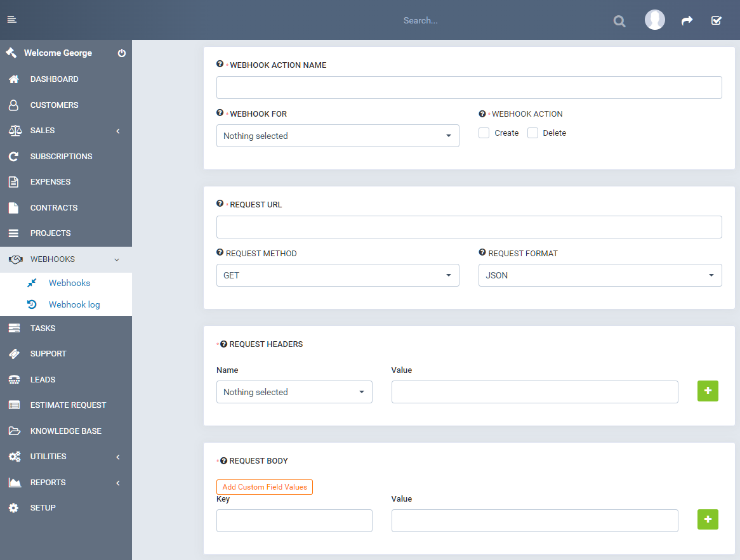Open the Request Method GET dropdown

click(338, 275)
